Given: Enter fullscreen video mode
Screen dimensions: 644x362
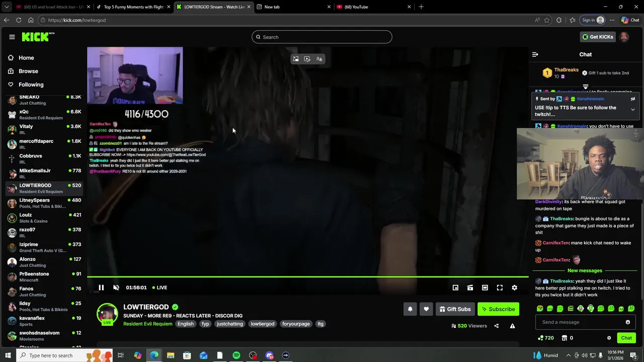Looking at the screenshot, I should [x=500, y=288].
